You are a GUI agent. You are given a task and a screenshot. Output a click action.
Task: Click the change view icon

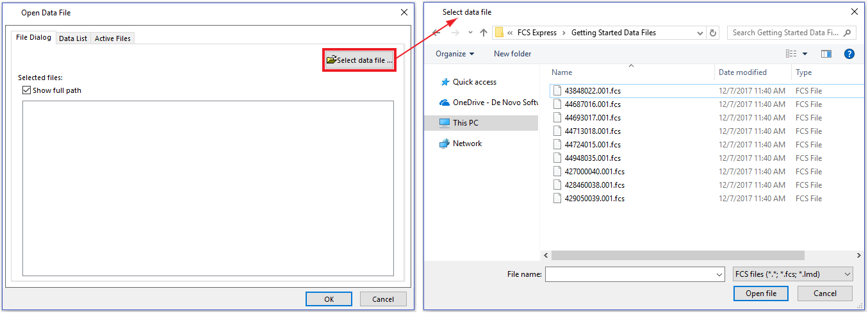point(791,54)
